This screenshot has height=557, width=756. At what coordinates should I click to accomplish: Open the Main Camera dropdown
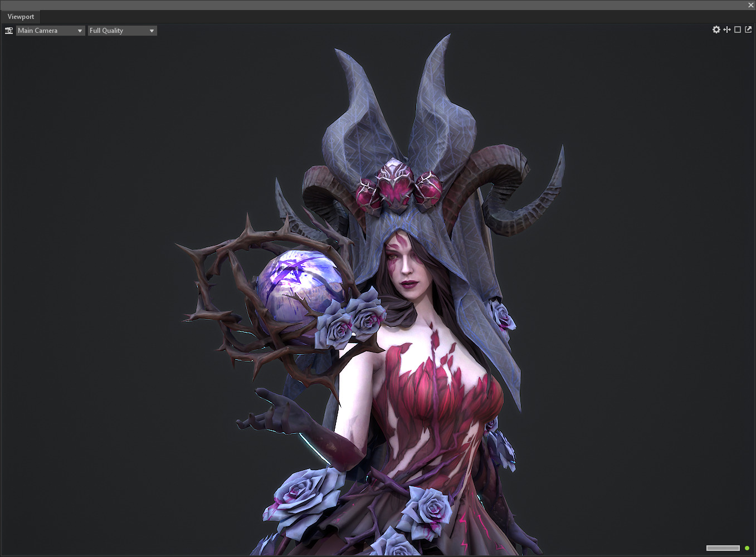click(x=50, y=31)
